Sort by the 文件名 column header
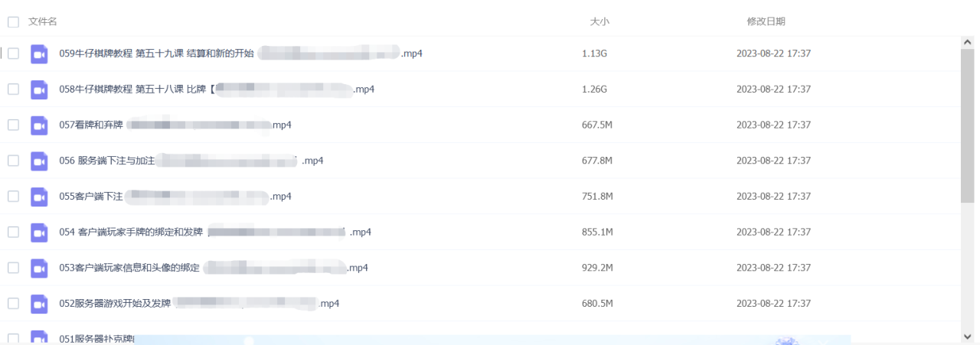The height and width of the screenshot is (345, 980). (x=43, y=21)
